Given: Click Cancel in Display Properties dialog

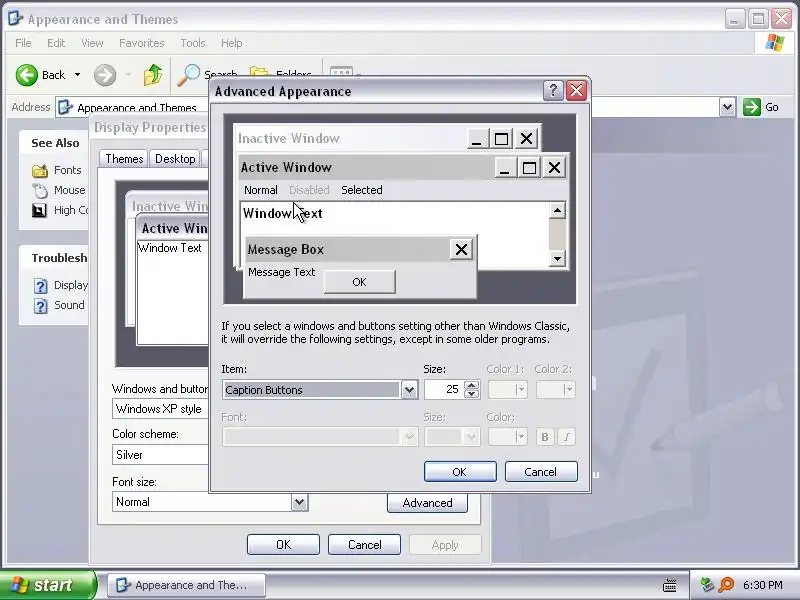Looking at the screenshot, I should coord(364,545).
